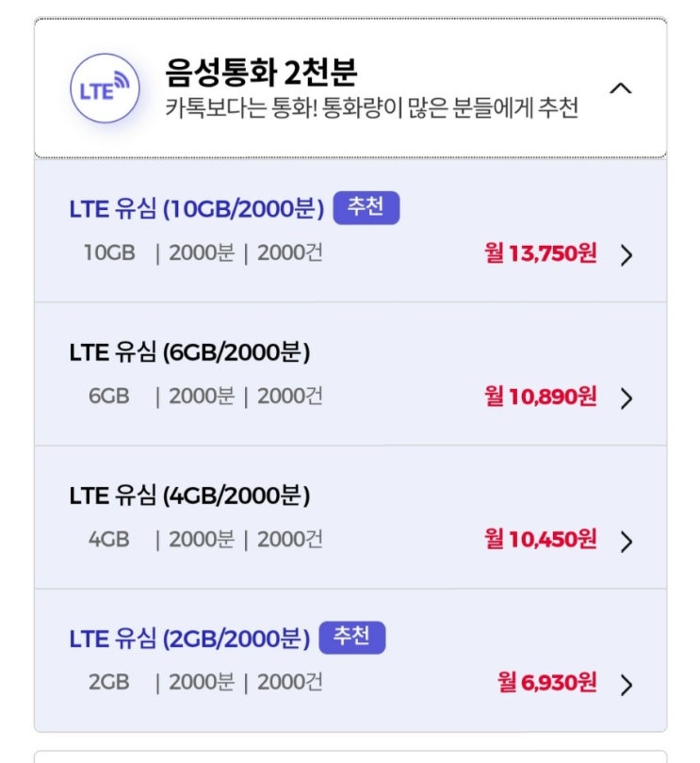The height and width of the screenshot is (763, 700).
Task: Click the 월 10,890원 price
Action: click(541, 398)
